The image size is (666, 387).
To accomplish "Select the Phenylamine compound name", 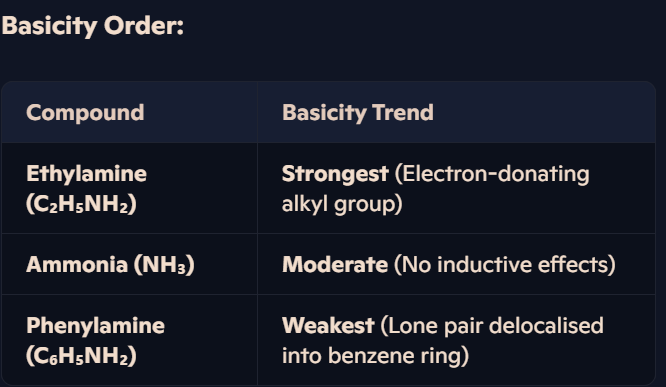I will pos(95,326).
